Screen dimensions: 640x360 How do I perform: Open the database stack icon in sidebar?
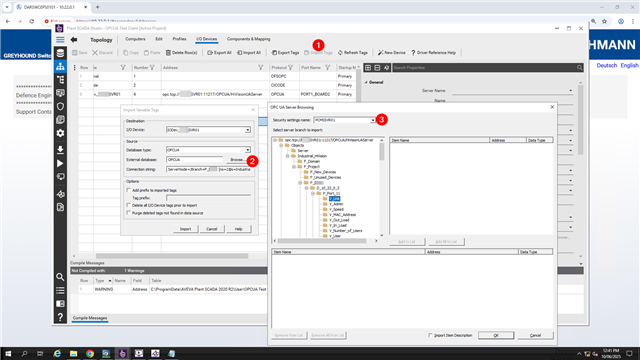tap(60, 53)
